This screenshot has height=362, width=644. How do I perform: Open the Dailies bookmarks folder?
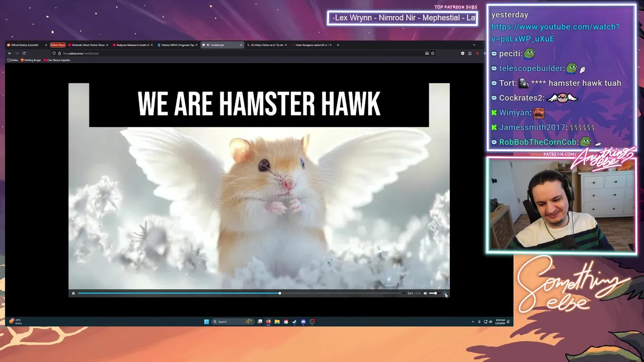point(13,60)
